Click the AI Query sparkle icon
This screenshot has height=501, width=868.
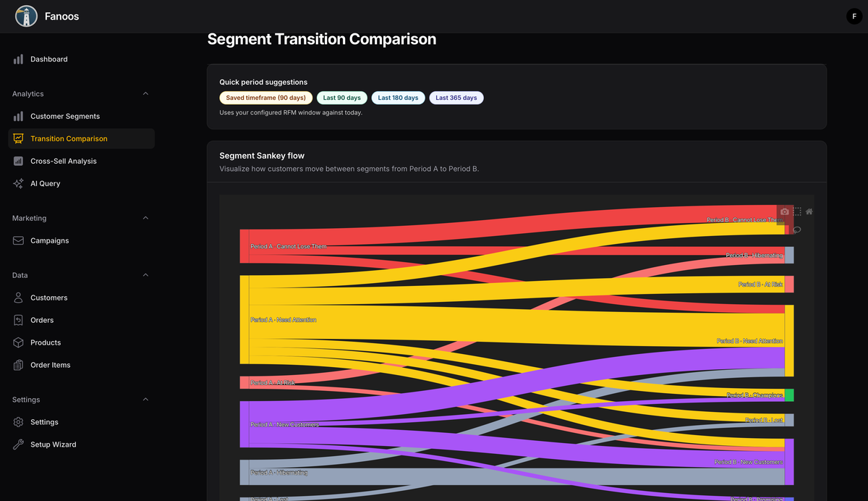18,184
